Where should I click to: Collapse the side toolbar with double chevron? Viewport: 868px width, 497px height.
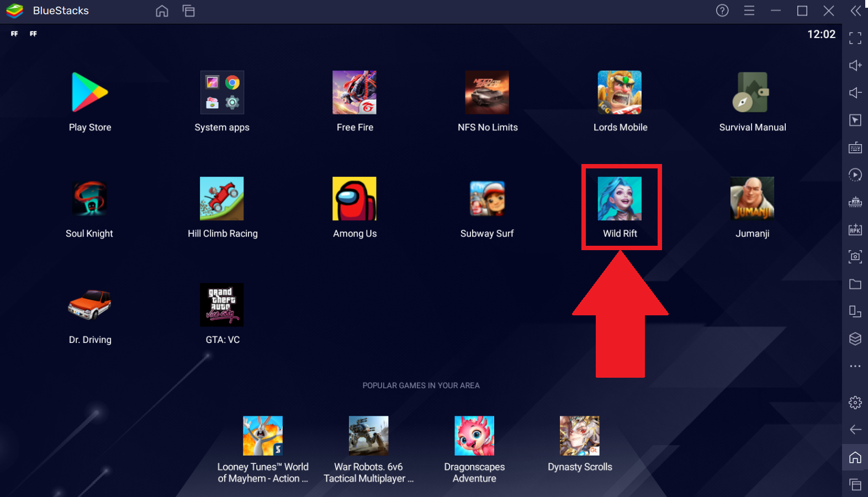[856, 10]
